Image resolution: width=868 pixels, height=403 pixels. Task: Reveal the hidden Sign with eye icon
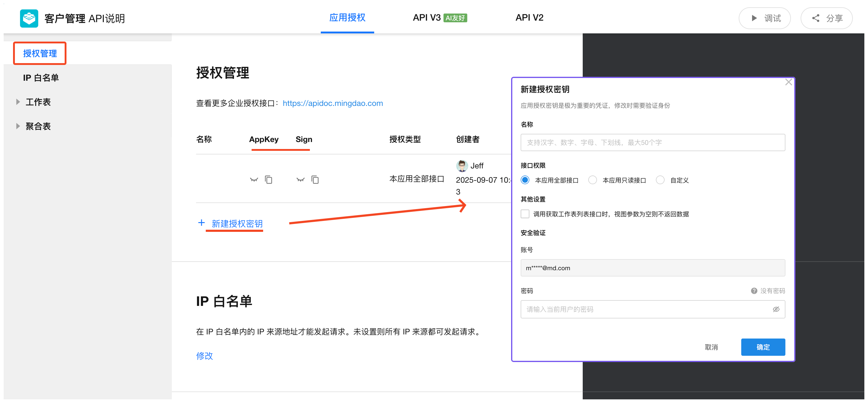(x=300, y=180)
